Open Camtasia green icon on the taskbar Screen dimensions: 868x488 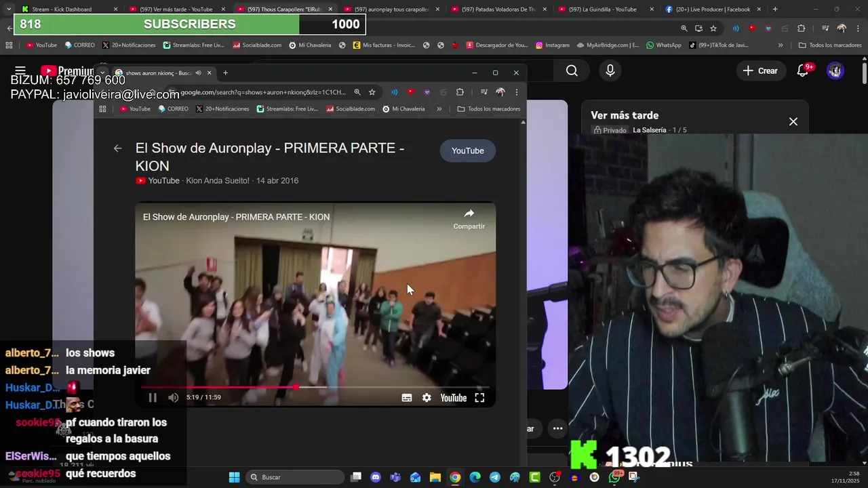pyautogui.click(x=535, y=477)
